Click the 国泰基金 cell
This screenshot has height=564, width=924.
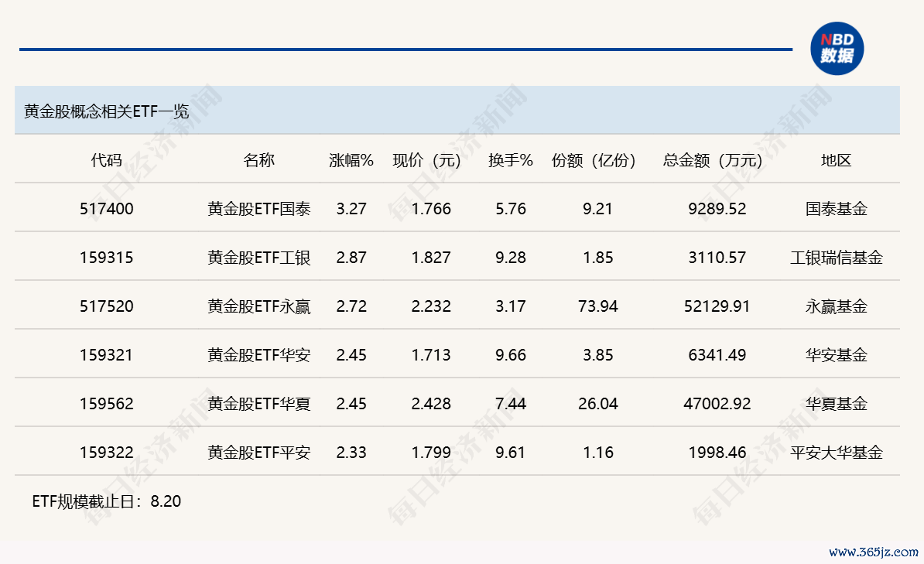pyautogui.click(x=837, y=209)
